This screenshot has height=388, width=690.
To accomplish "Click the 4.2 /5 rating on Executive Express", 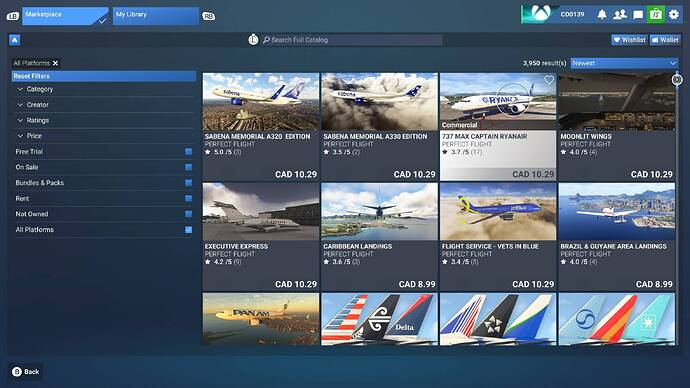I will (225, 262).
